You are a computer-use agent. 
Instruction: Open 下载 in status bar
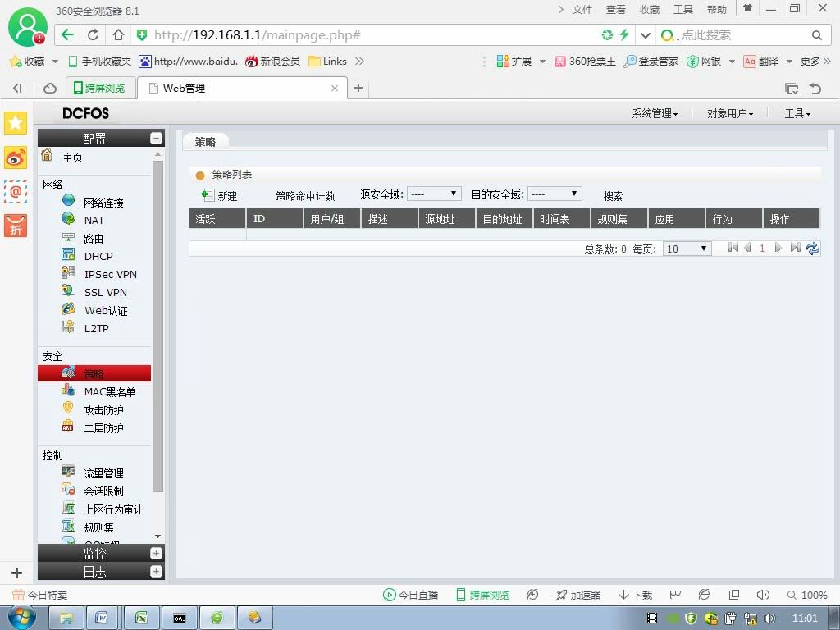pyautogui.click(x=636, y=596)
